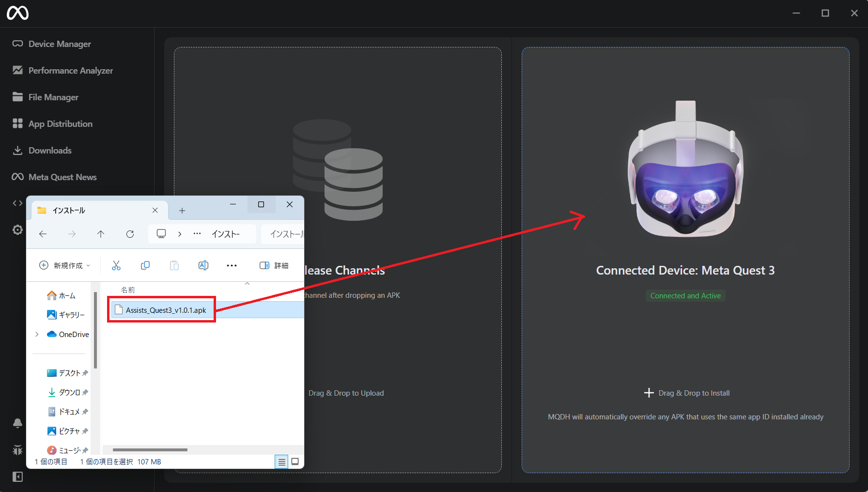
Task: Expand the OneDrive tree node
Action: coord(37,334)
